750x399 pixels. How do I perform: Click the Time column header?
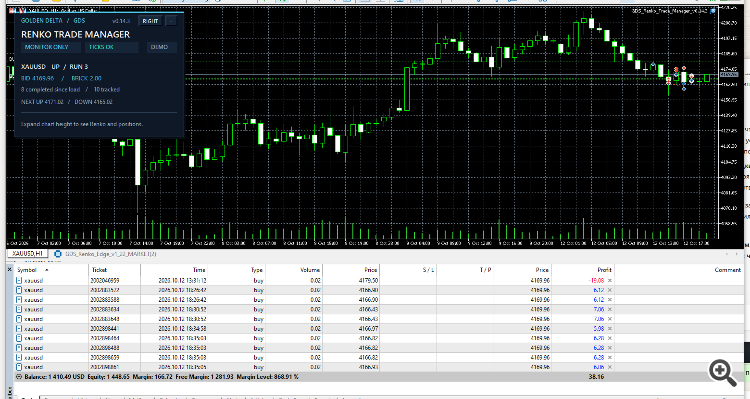point(199,270)
